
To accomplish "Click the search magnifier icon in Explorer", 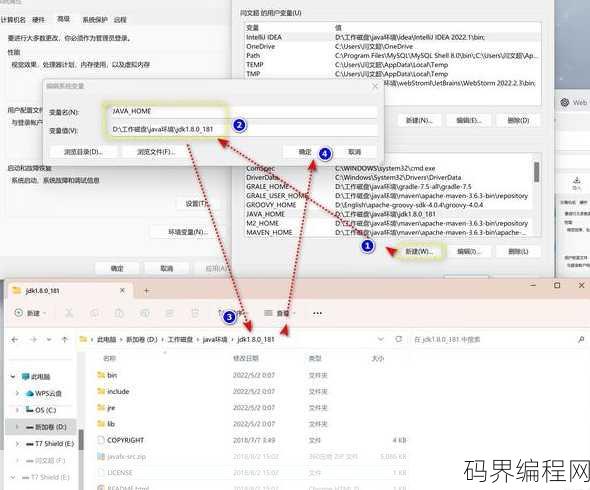I will pos(581,339).
